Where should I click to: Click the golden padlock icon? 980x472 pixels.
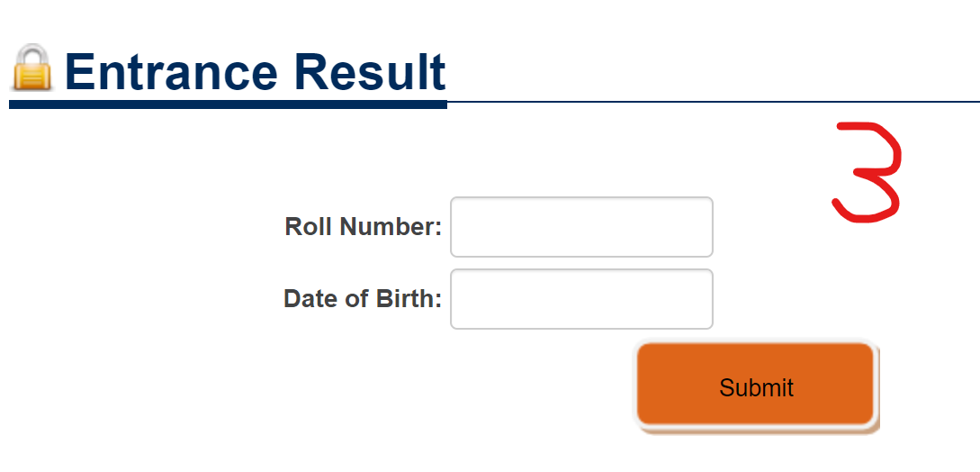tap(31, 67)
